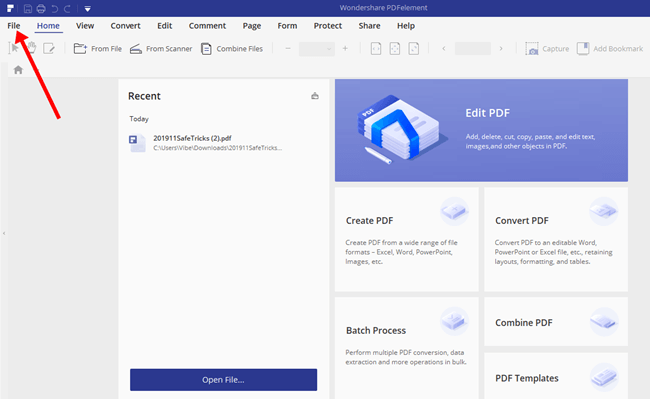Click Add Bookmark in toolbar
This screenshot has height=399, width=650.
pyautogui.click(x=610, y=49)
